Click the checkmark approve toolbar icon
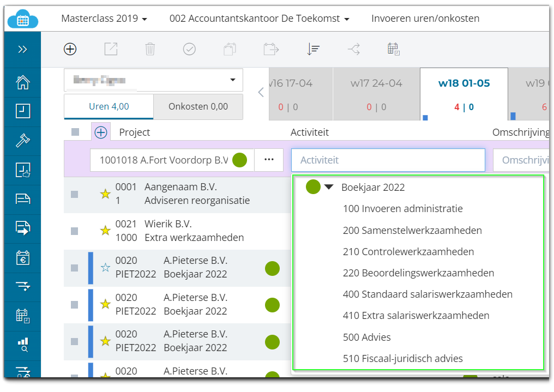554x392 pixels. pyautogui.click(x=189, y=49)
